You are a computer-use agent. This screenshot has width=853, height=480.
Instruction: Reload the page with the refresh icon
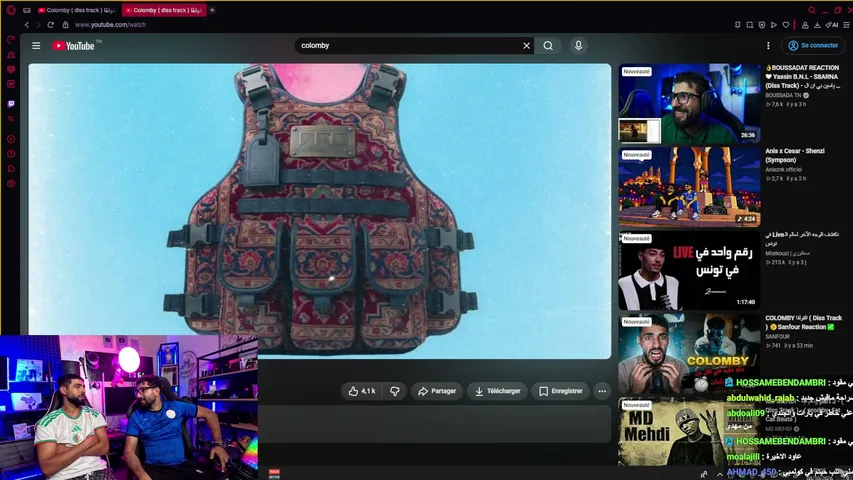click(51, 24)
